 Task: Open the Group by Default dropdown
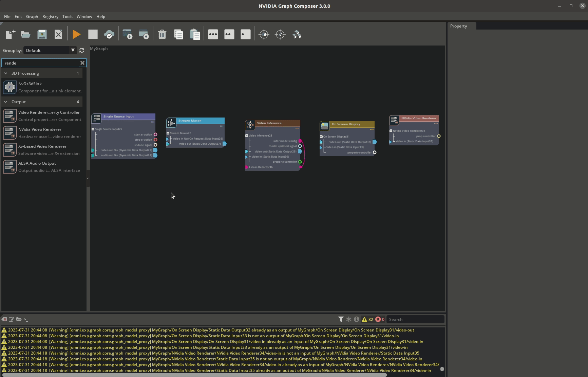pos(50,50)
